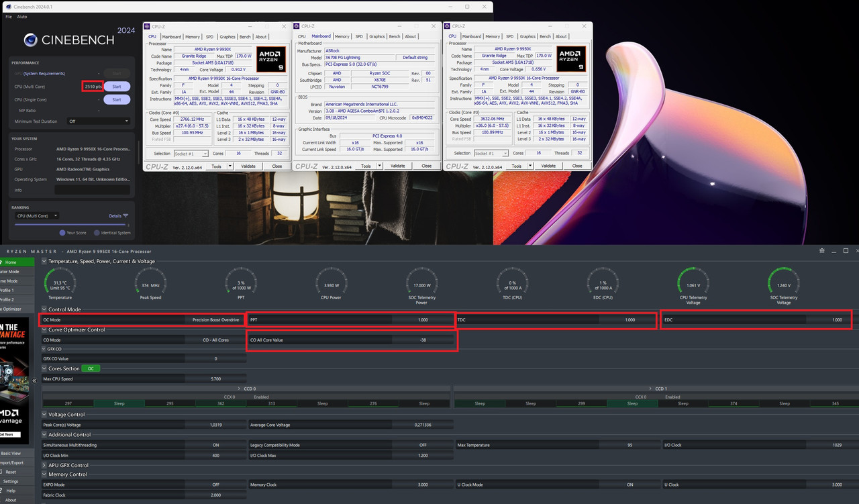Switch to Memory tab in middle CPU-Z window
This screenshot has width=859, height=504.
coord(342,36)
